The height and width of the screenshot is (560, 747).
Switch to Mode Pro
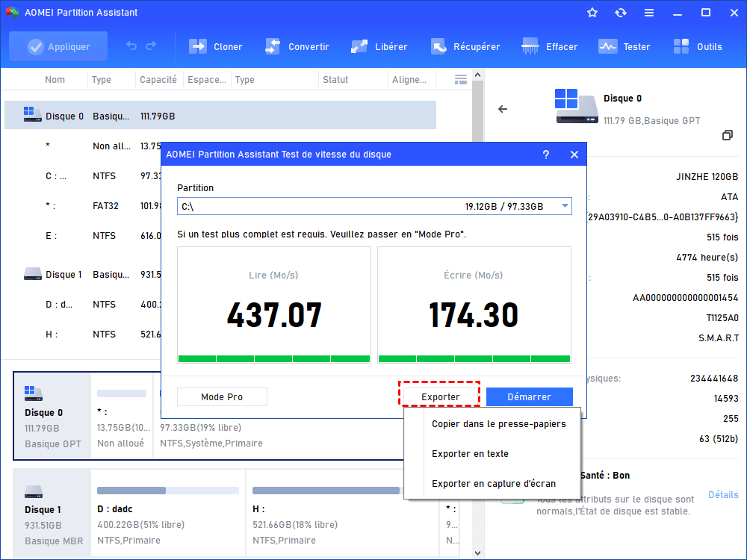222,397
